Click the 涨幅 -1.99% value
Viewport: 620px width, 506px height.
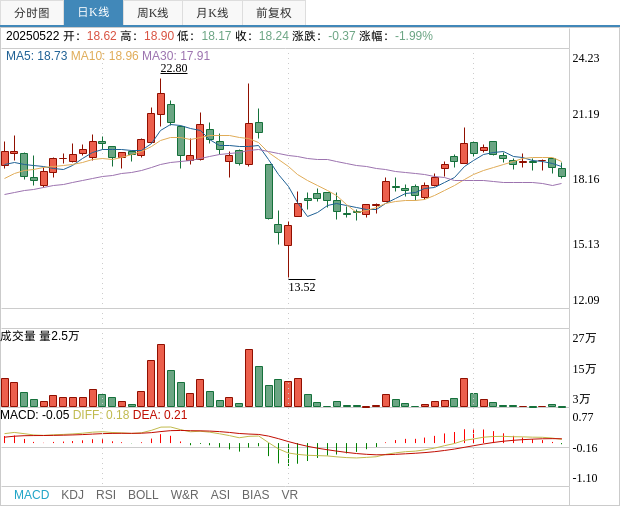coord(396,36)
